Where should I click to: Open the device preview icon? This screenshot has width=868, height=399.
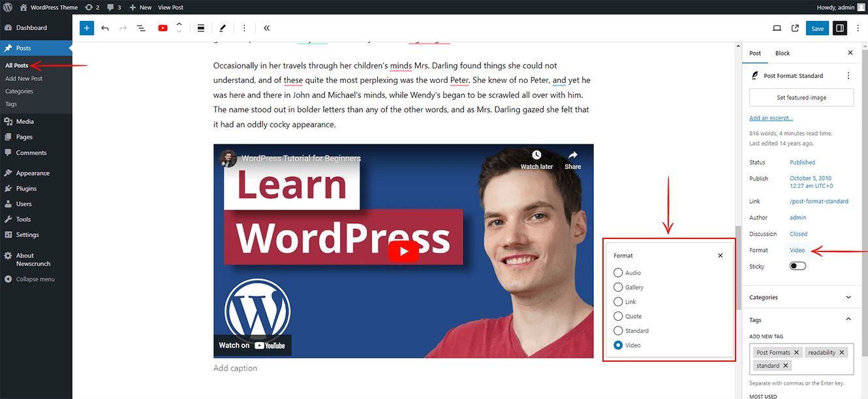point(777,28)
